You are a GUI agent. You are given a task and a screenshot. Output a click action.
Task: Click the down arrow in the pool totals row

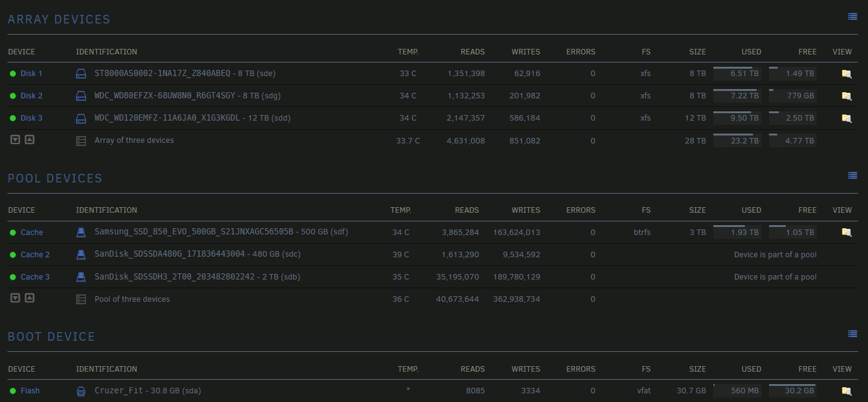coord(15,298)
